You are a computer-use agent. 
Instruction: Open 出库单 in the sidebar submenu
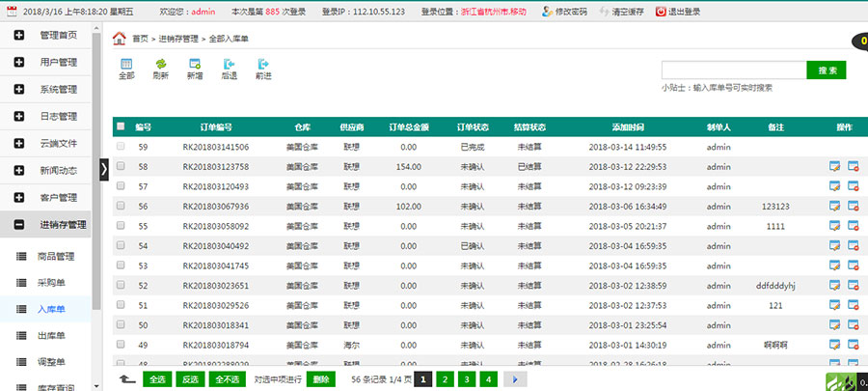click(x=50, y=335)
